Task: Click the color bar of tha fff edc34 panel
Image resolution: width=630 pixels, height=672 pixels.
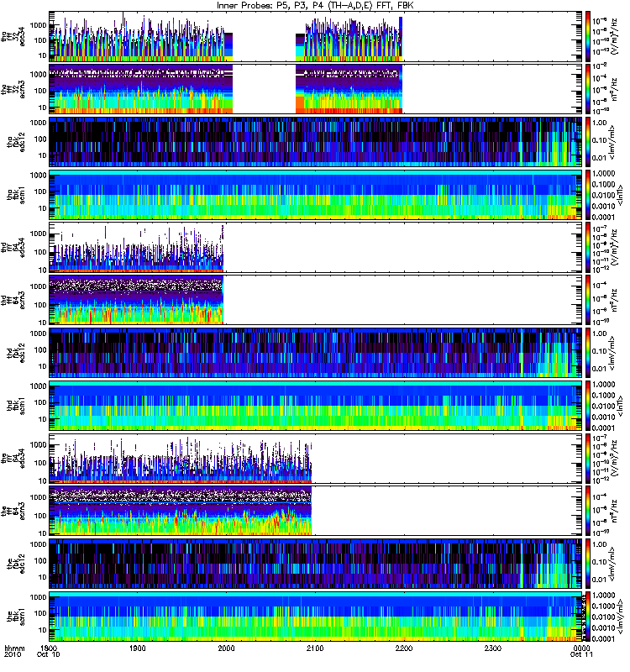Action: point(588,36)
